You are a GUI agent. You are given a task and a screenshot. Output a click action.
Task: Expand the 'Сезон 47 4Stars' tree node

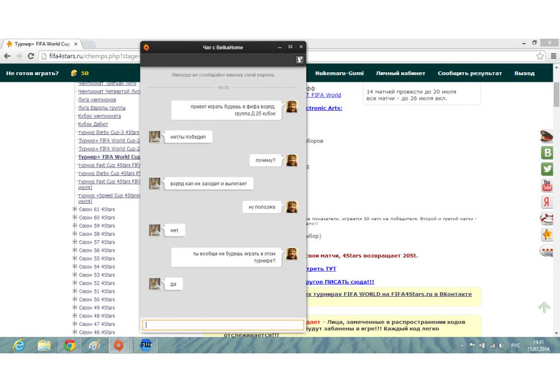point(75,324)
